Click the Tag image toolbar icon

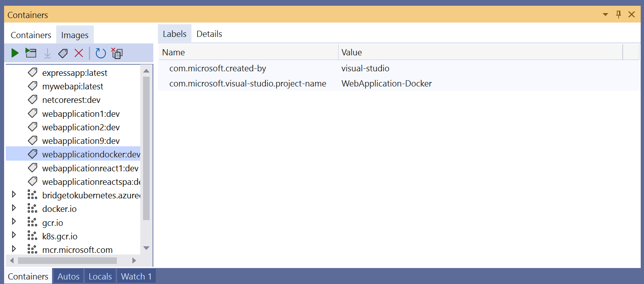click(x=63, y=53)
